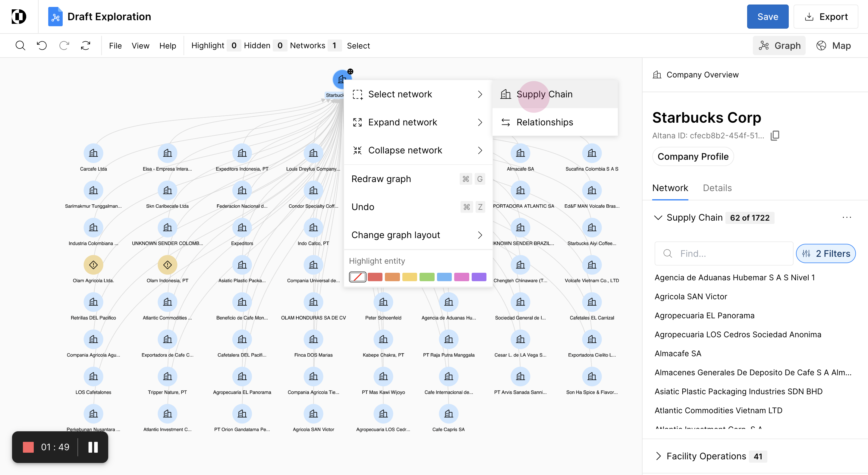Open the Details tab
868x475 pixels.
(717, 188)
